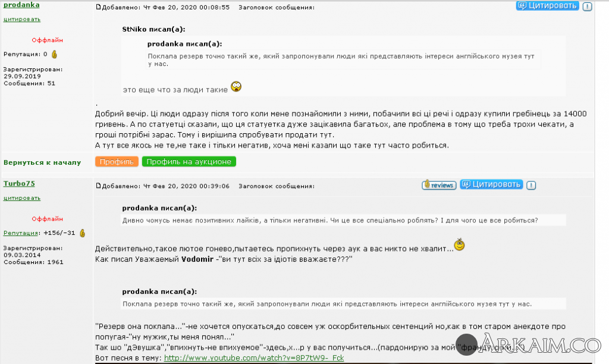Quote Turbo75's post using the Цитировать button
609x364 pixels.
(491, 184)
